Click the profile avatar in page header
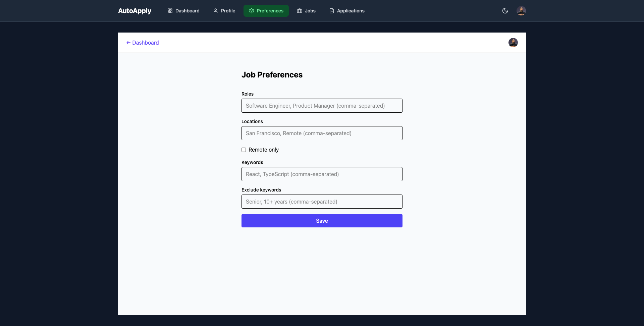The image size is (644, 326). tap(513, 43)
